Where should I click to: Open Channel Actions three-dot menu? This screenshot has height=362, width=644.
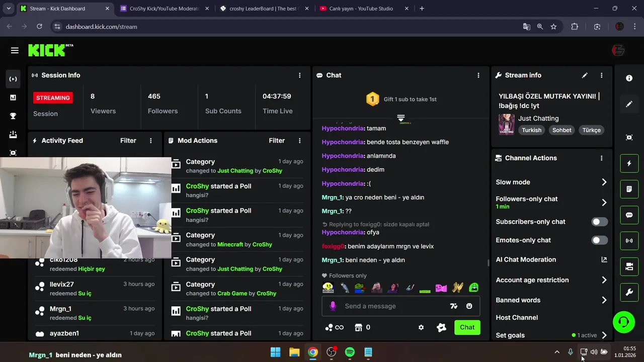[x=601, y=158]
